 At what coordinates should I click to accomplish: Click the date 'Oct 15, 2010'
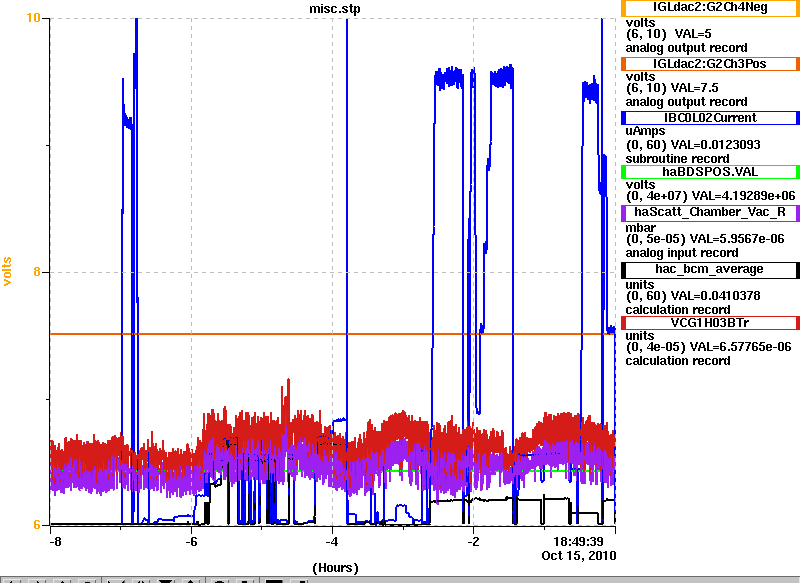click(x=579, y=555)
